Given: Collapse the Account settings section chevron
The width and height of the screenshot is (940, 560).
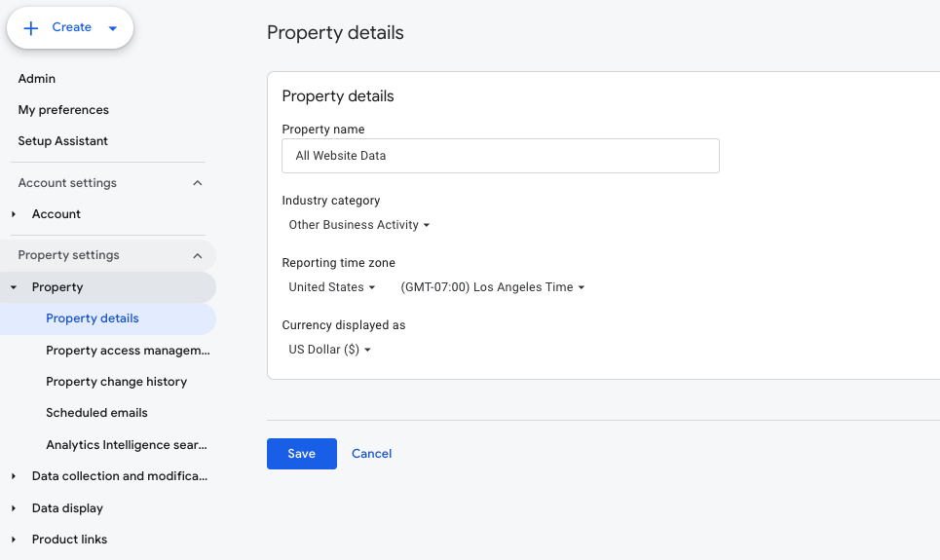Looking at the screenshot, I should pos(198,183).
